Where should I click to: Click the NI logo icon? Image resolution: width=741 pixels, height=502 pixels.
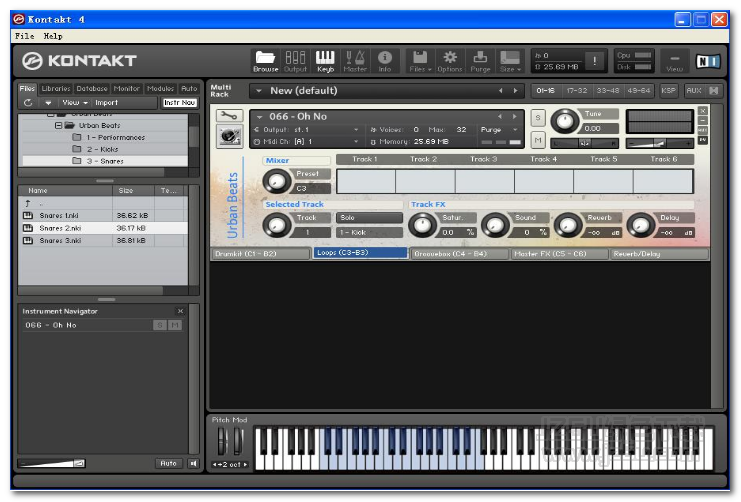pos(707,61)
